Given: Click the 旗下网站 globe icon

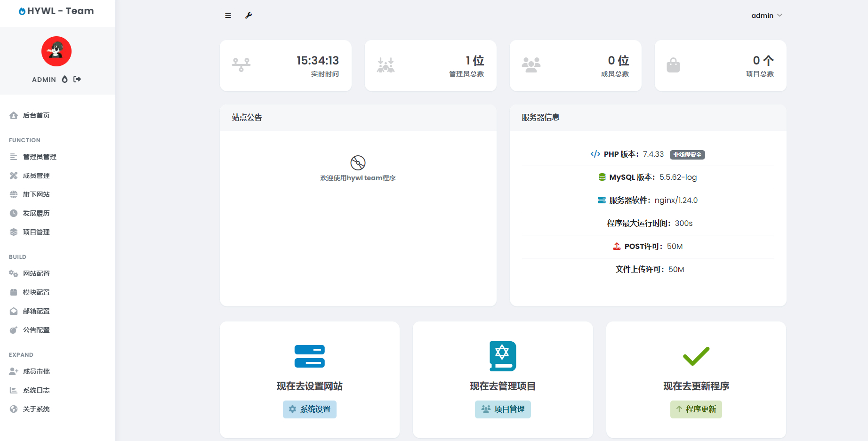Looking at the screenshot, I should pyautogui.click(x=13, y=194).
